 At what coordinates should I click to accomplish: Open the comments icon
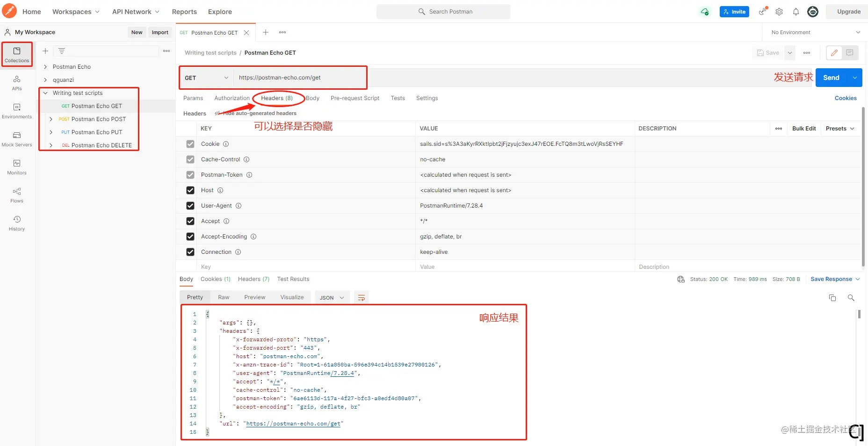(x=850, y=53)
